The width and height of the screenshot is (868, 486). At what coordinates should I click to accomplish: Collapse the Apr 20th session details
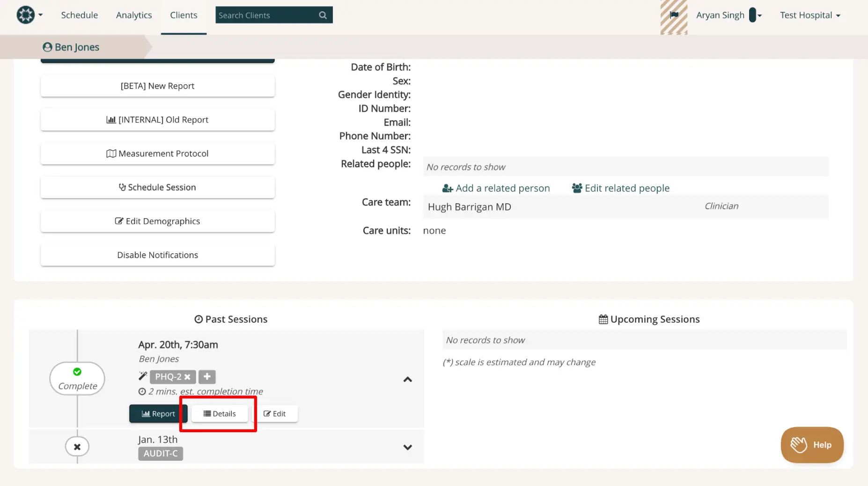(407, 380)
